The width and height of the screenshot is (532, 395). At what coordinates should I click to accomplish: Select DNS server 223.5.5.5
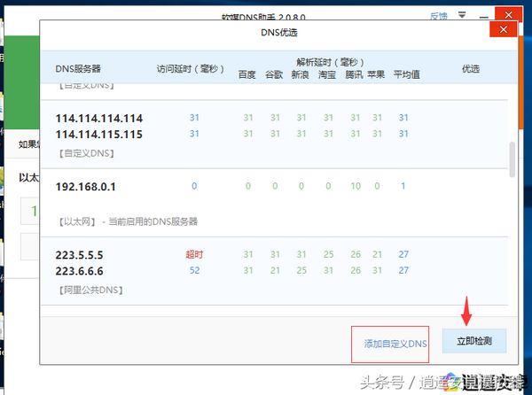(79, 255)
